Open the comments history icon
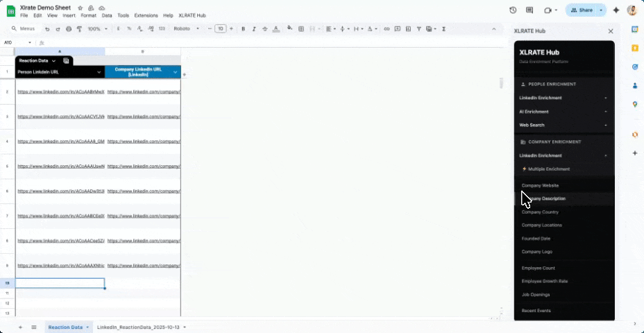The width and height of the screenshot is (644, 333). click(x=529, y=10)
